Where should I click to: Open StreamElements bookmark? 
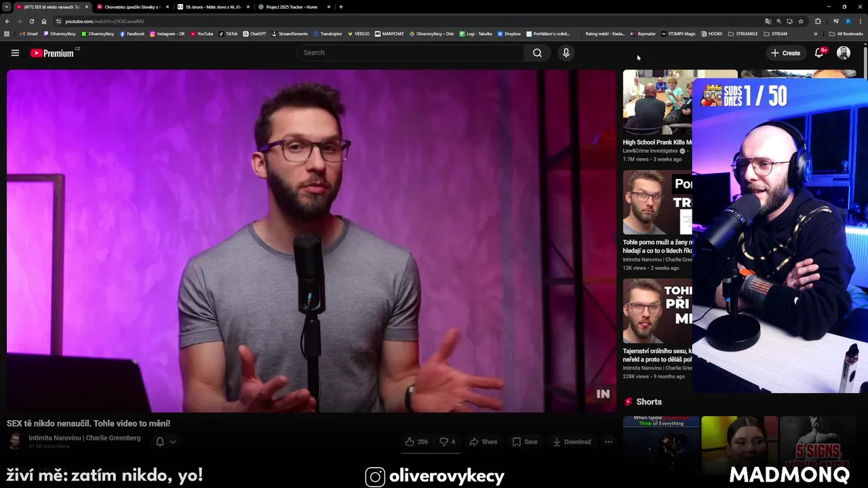click(x=290, y=33)
